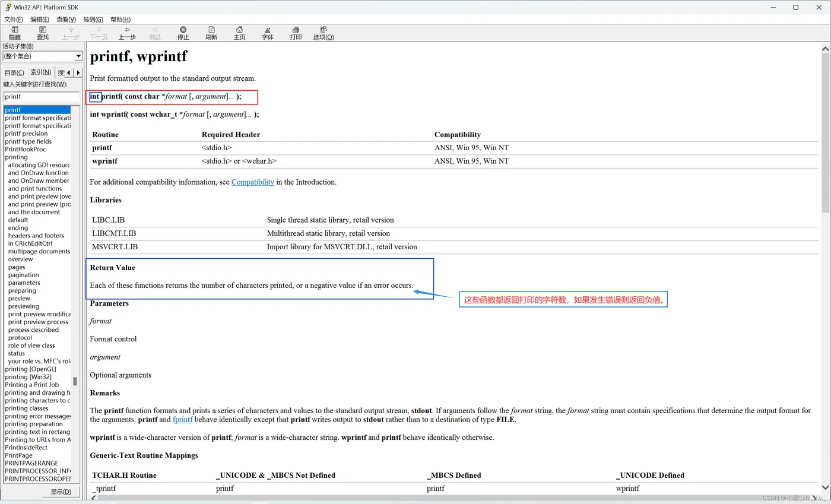831x504 pixels.
Task: Select 'printing preparation' index entry
Action: click(x=34, y=424)
